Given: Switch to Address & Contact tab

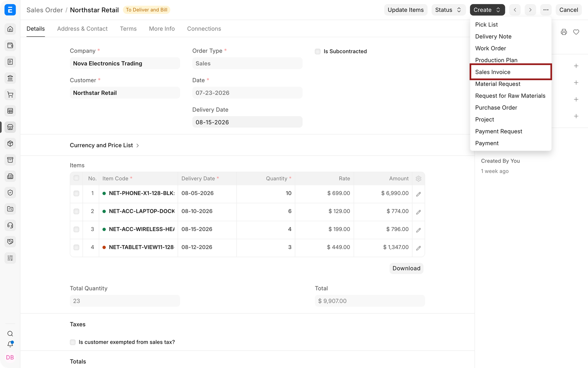Looking at the screenshot, I should point(82,29).
